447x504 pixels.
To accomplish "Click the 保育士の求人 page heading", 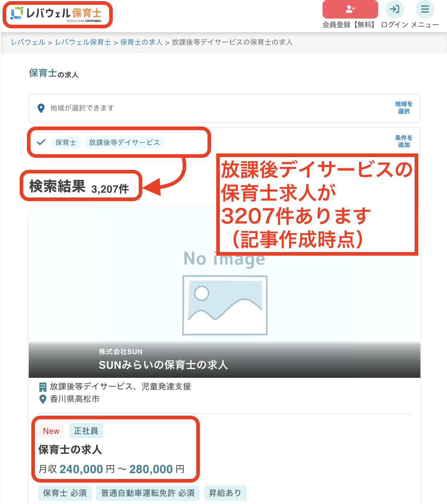I will coord(54,73).
